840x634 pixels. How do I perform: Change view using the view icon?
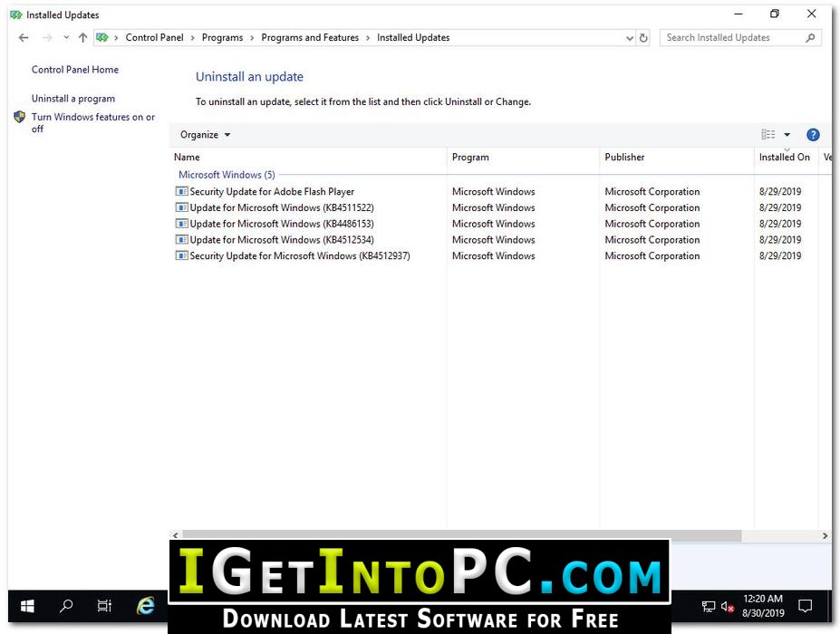coord(768,134)
